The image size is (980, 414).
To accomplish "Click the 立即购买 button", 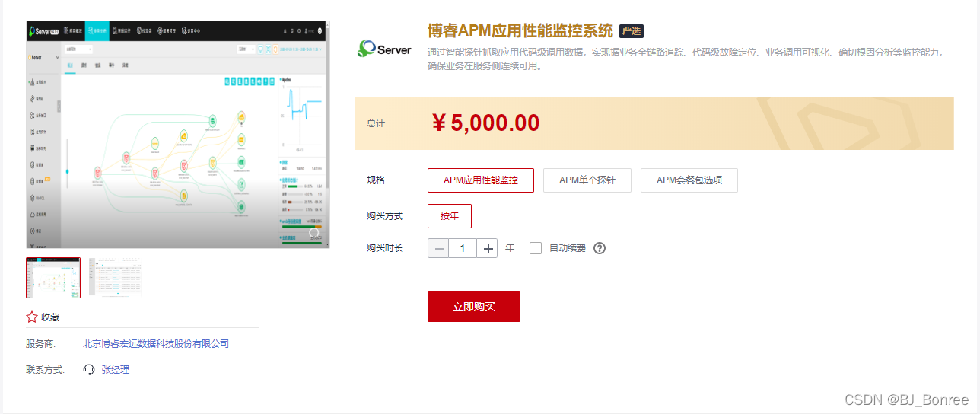I will point(474,307).
